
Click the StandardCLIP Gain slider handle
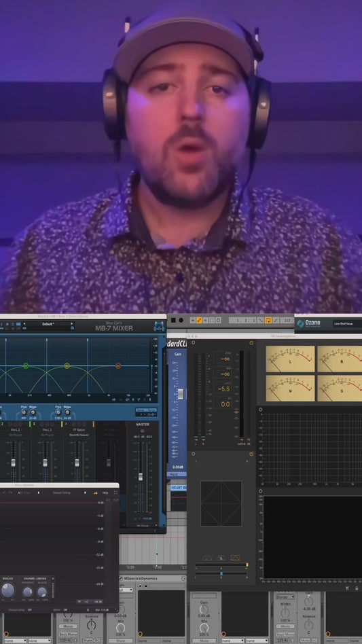coord(180,394)
